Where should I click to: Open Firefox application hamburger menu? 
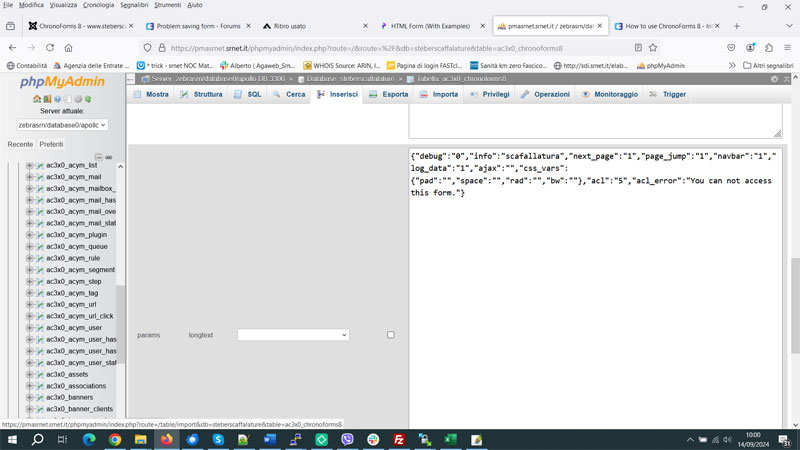pos(787,47)
